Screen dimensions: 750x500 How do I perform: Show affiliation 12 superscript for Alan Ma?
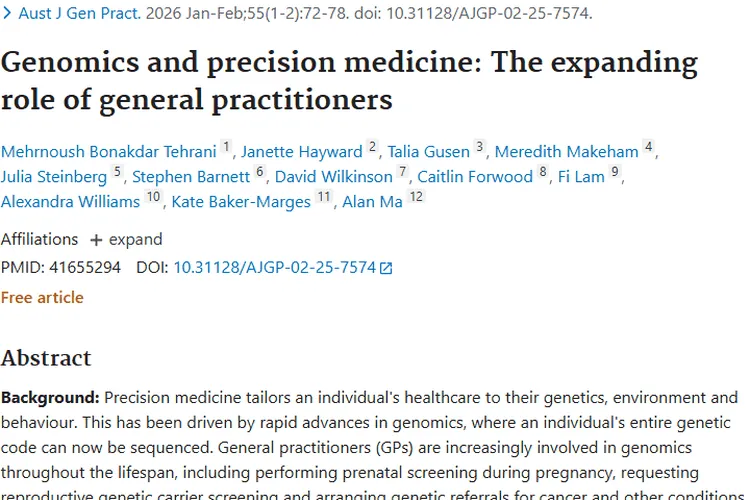(416, 198)
